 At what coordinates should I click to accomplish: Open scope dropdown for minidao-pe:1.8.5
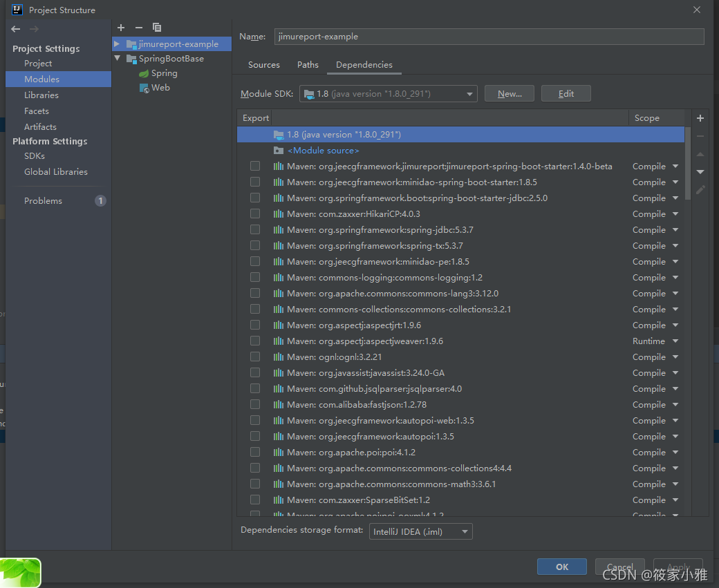pyautogui.click(x=675, y=262)
